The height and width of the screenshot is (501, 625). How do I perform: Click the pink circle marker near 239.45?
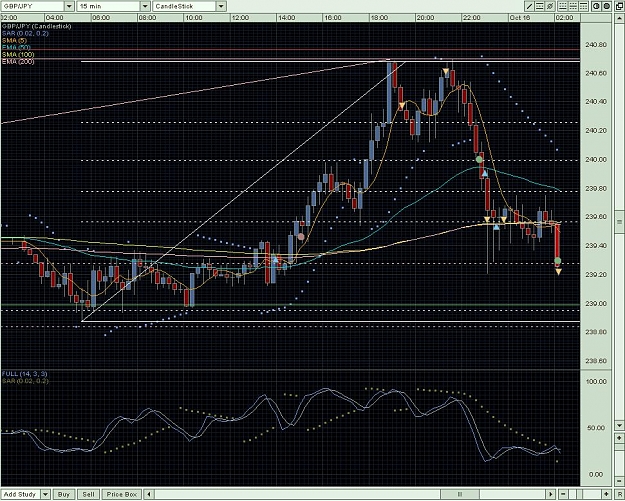pyautogui.click(x=301, y=237)
